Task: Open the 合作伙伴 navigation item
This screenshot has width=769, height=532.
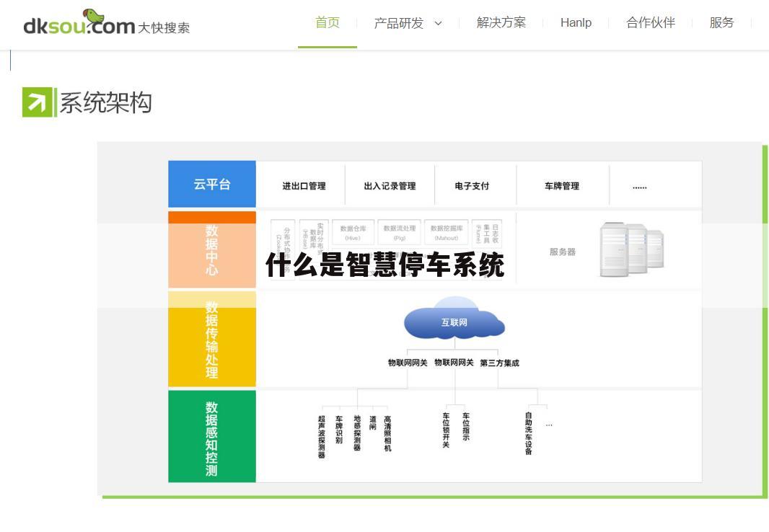Action: [650, 22]
